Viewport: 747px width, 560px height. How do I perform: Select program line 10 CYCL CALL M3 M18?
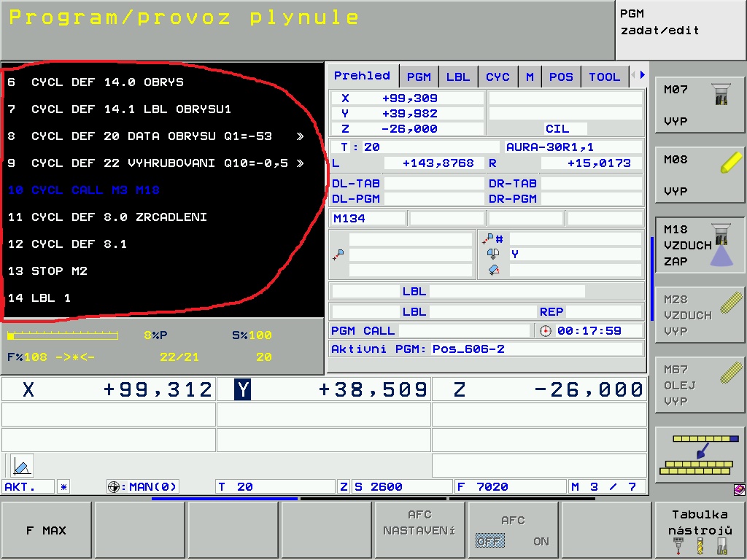(x=84, y=190)
